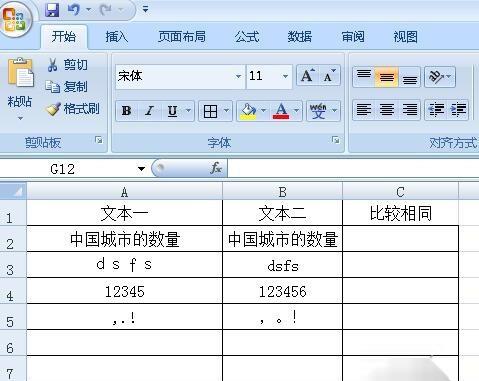
Task: Apply red font color A
Action: [x=281, y=111]
